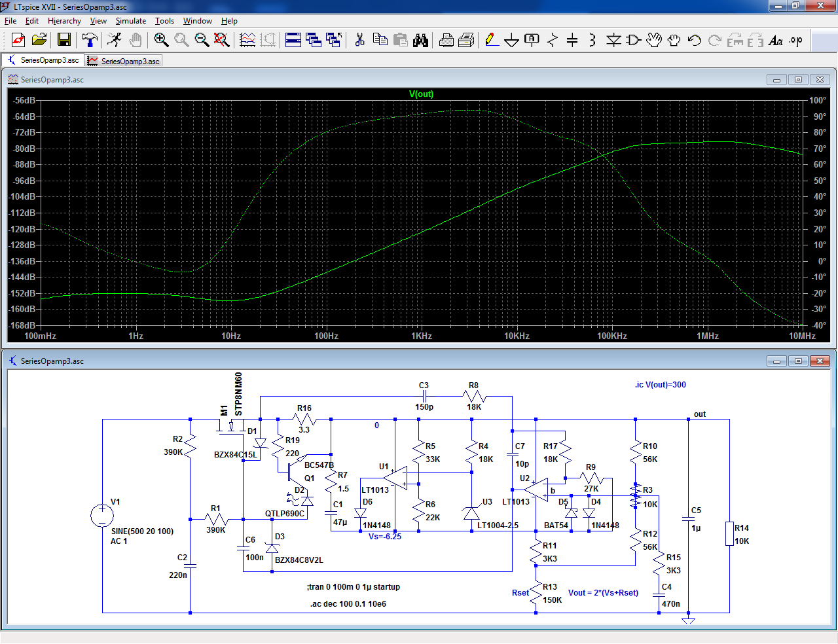Screen dimensions: 838x644
Task: Open the Simulate menu
Action: click(x=131, y=21)
